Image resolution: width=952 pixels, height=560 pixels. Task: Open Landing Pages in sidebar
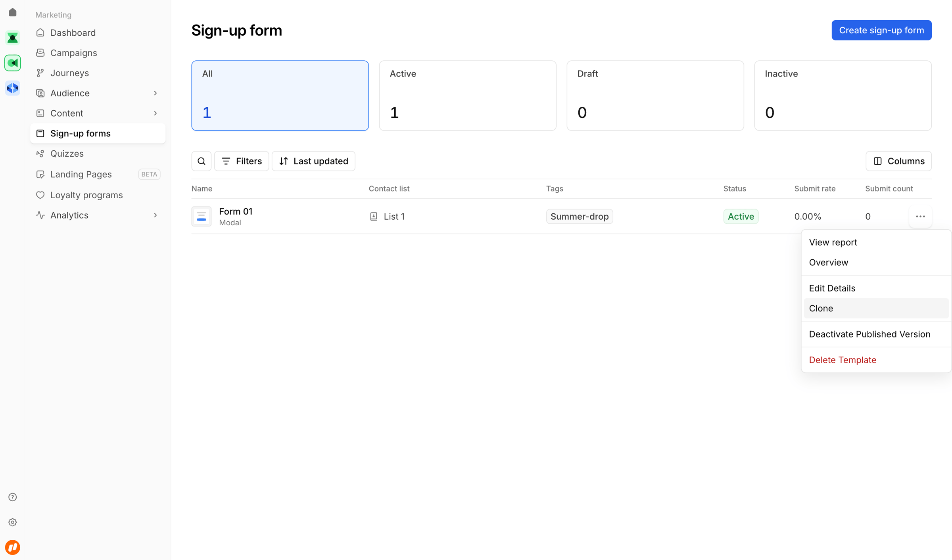pyautogui.click(x=98, y=174)
